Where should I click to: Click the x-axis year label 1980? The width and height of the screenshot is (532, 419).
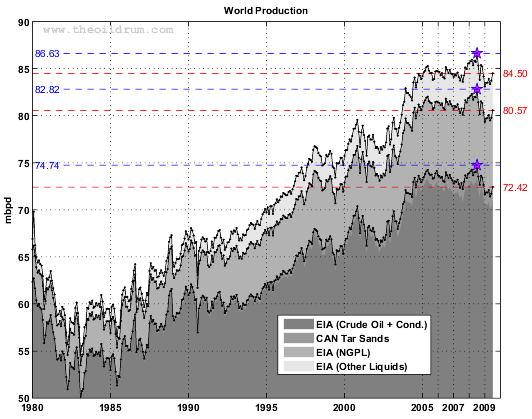[x=33, y=407]
